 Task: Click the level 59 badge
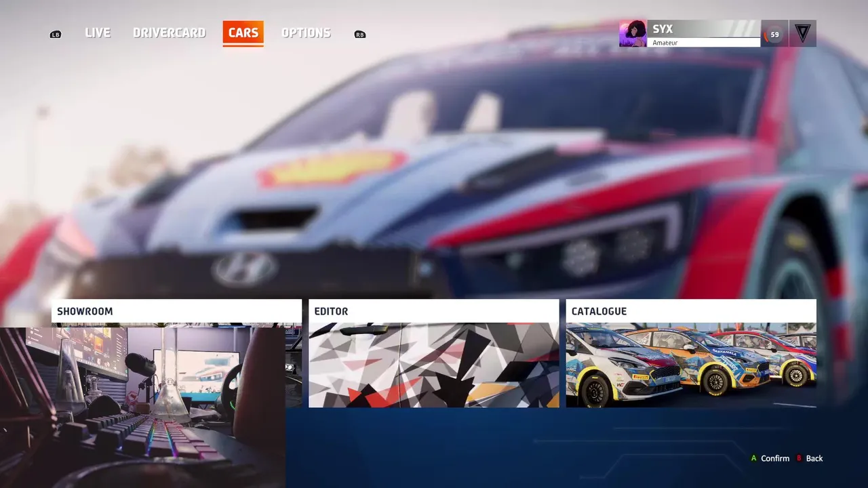[774, 33]
